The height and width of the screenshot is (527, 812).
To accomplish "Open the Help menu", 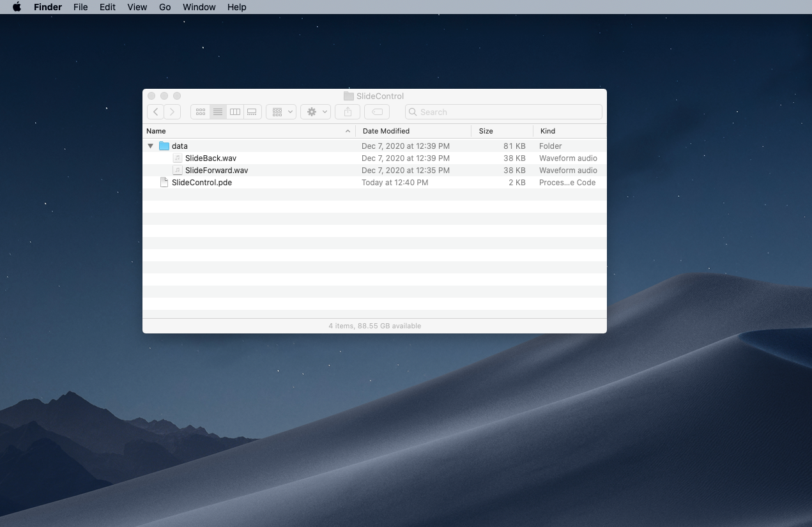I will (237, 7).
